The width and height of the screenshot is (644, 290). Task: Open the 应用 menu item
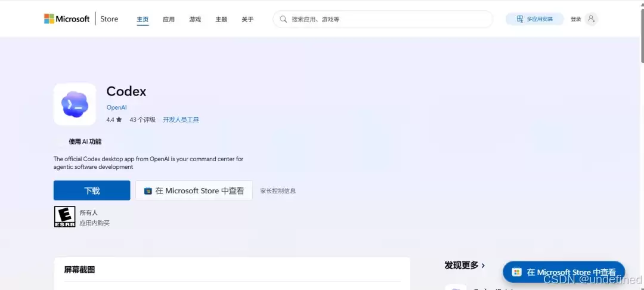pos(169,19)
